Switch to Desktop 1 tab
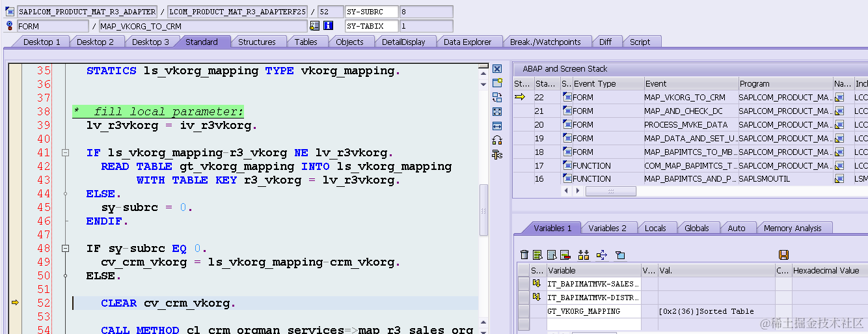Viewport: 868px width, 334px height. (42, 42)
